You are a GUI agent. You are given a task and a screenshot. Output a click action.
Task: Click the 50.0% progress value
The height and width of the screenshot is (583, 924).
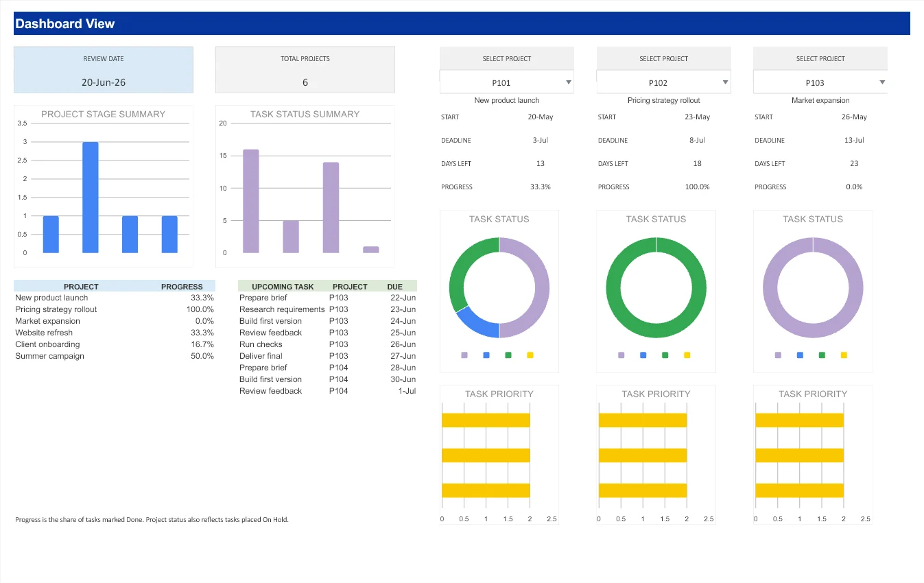coord(202,356)
